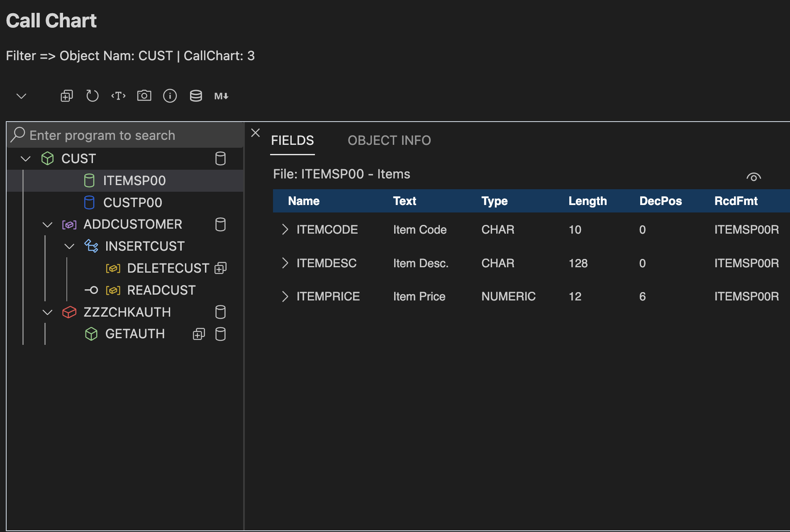Take a snapshot with the camera icon
The image size is (790, 532).
144,96
